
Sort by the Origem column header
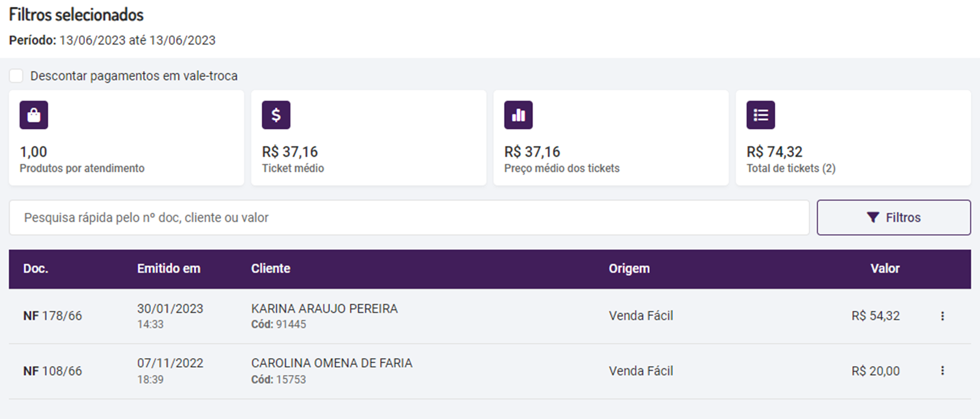[x=629, y=269]
